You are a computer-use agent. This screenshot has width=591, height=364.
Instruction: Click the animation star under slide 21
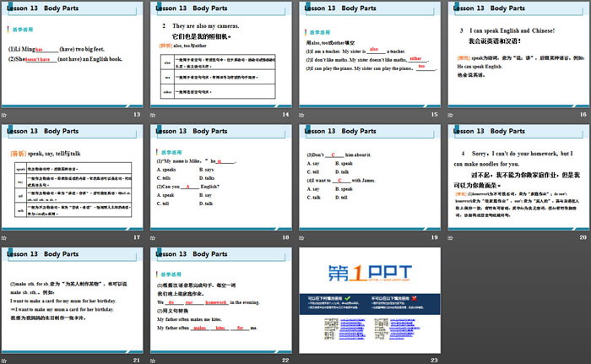pyautogui.click(x=6, y=360)
